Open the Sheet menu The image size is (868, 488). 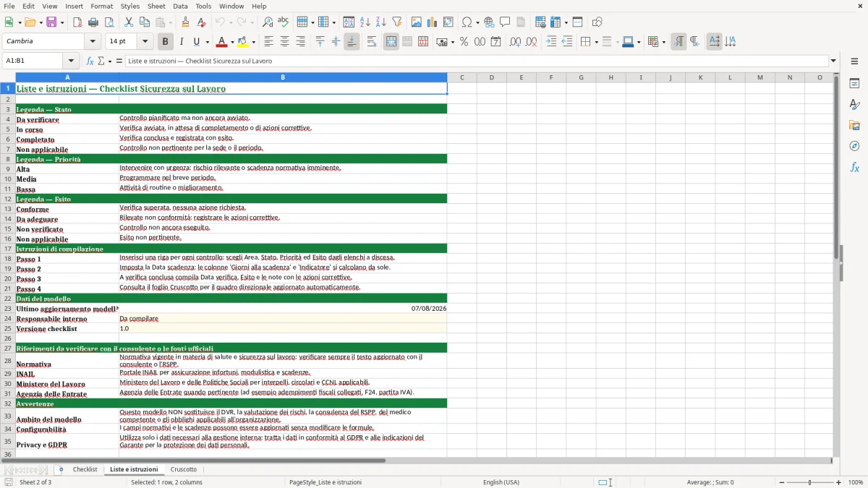(x=157, y=6)
